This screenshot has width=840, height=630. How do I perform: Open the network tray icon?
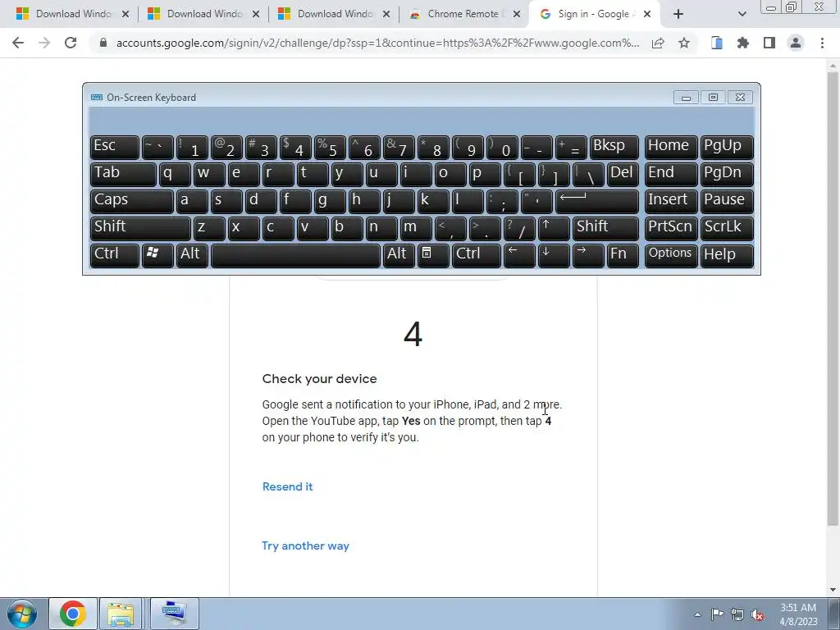tap(737, 615)
